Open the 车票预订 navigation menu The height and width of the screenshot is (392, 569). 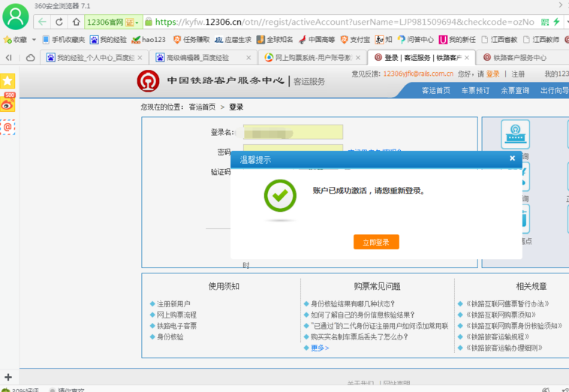click(475, 90)
